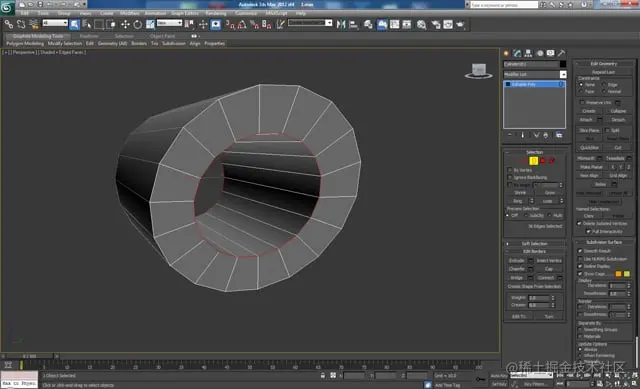
Task: Select the Link tool in main toolbar
Action: click(x=9, y=24)
